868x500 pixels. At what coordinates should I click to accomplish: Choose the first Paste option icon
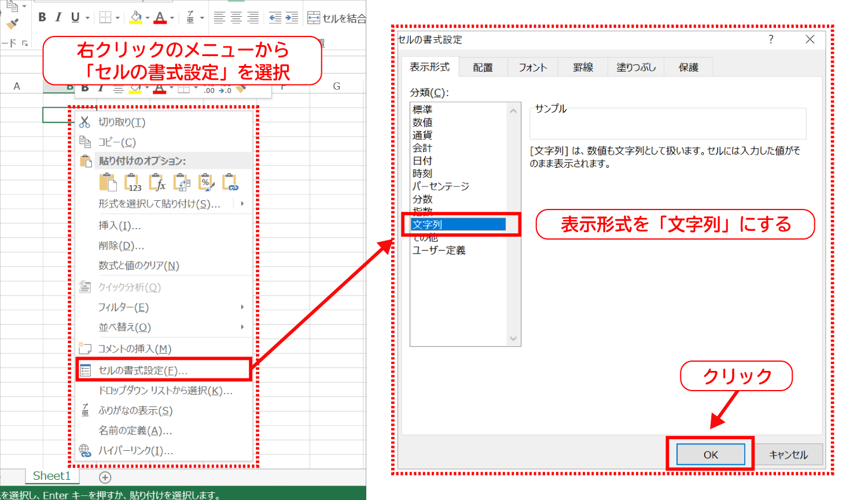click(x=108, y=182)
